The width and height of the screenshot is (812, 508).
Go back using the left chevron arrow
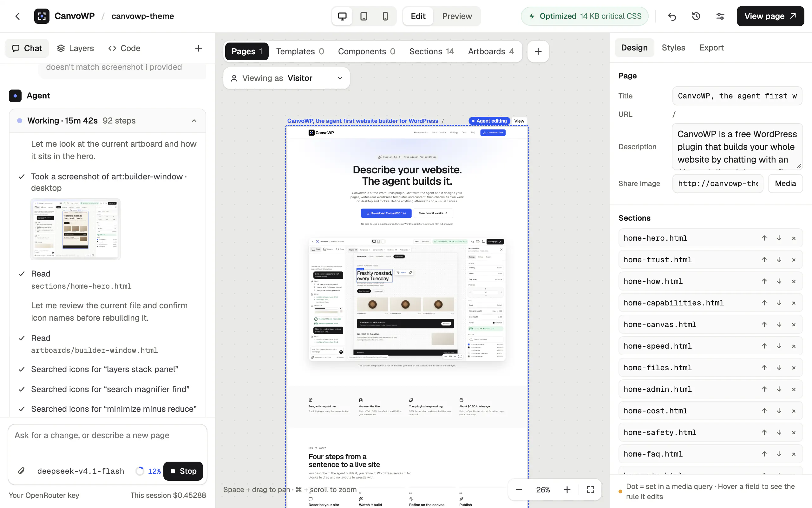pyautogui.click(x=18, y=16)
